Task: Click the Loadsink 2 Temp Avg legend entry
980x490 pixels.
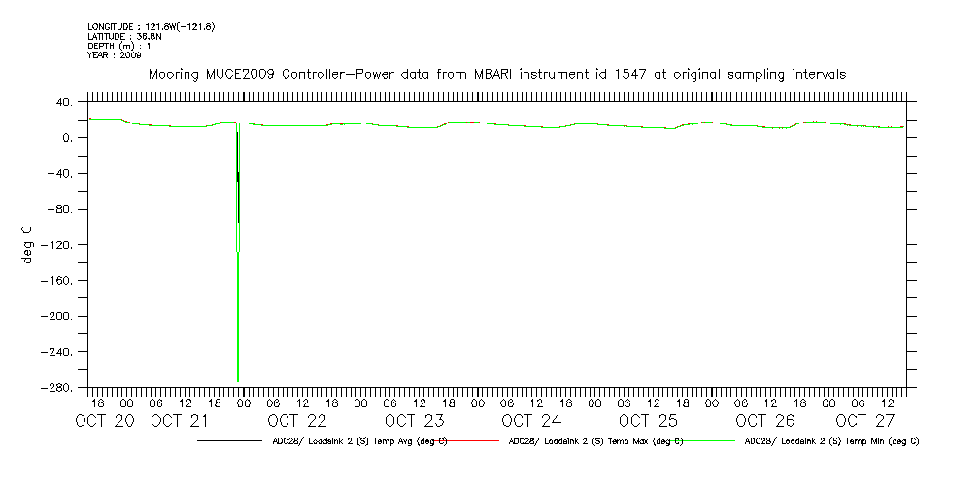Action: [x=359, y=440]
